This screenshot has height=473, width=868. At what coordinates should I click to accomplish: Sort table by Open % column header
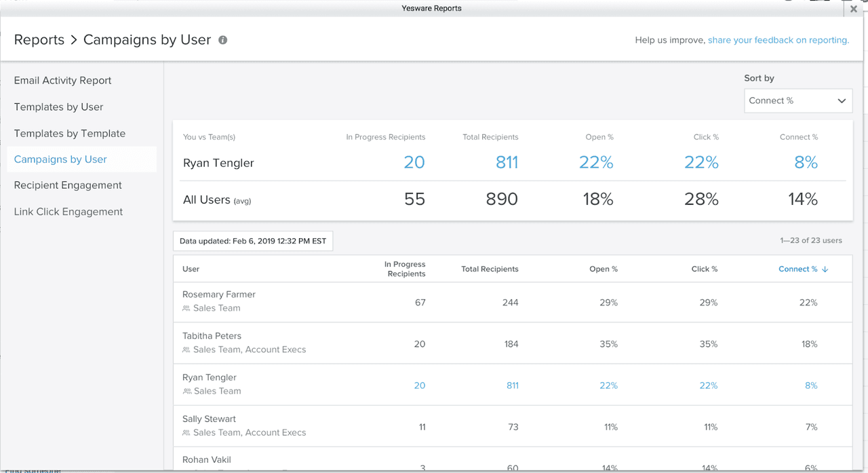pyautogui.click(x=603, y=269)
